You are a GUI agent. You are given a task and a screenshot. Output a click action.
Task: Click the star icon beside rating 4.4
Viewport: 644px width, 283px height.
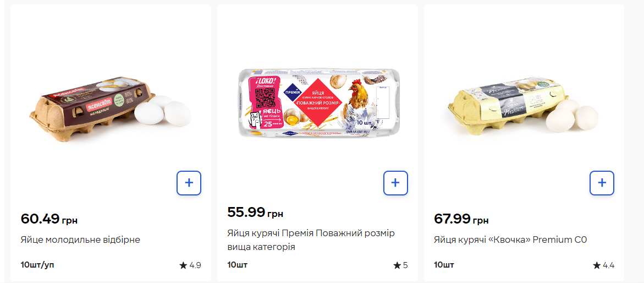click(597, 265)
